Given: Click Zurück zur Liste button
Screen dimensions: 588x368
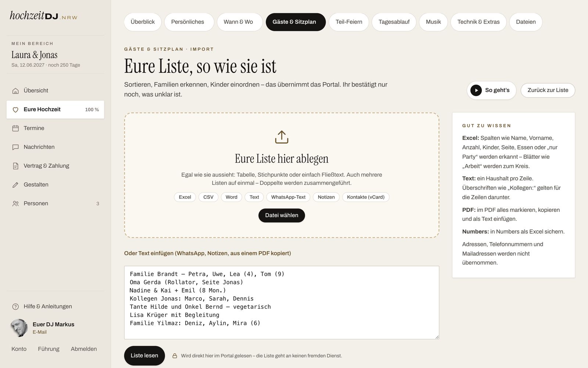Looking at the screenshot, I should (x=548, y=90).
